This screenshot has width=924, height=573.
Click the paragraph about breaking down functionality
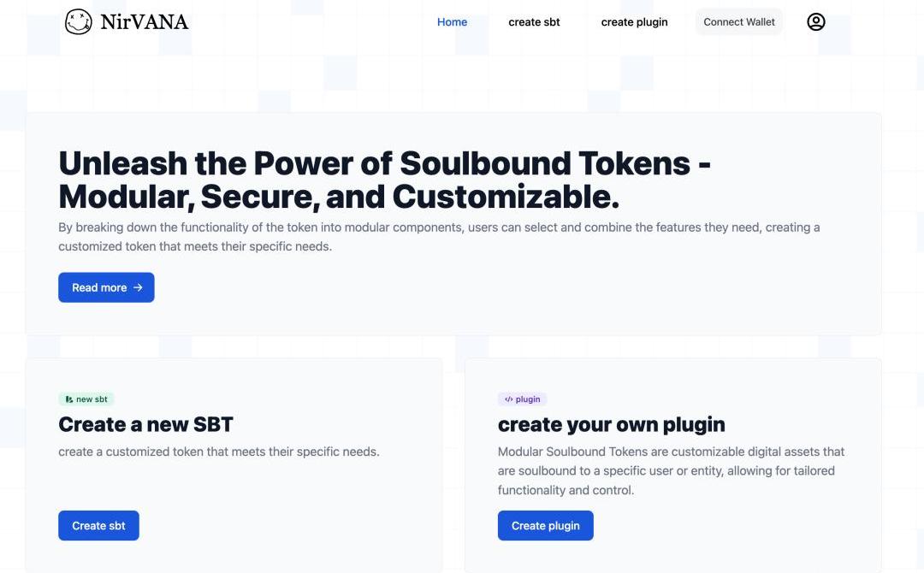click(439, 237)
